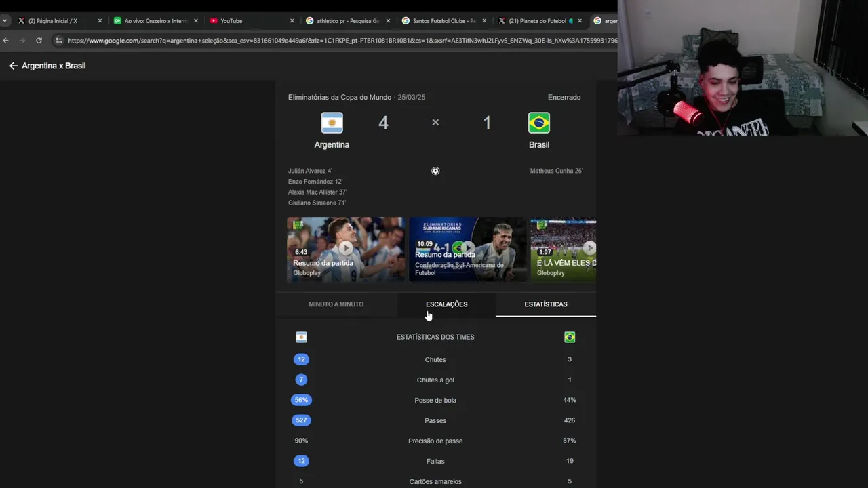Click the Brasil team name
This screenshot has height=488, width=868.
coord(539,145)
